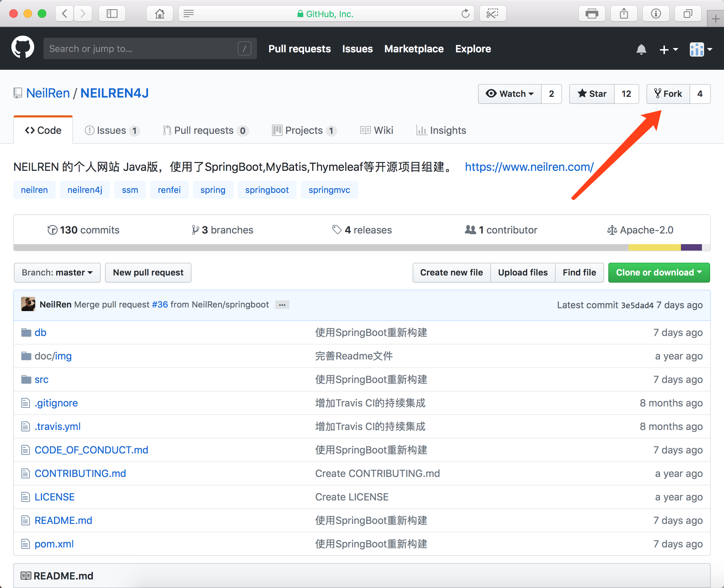Viewport: 724px width, 588px height.
Task: Click Upload files
Action: pos(523,273)
